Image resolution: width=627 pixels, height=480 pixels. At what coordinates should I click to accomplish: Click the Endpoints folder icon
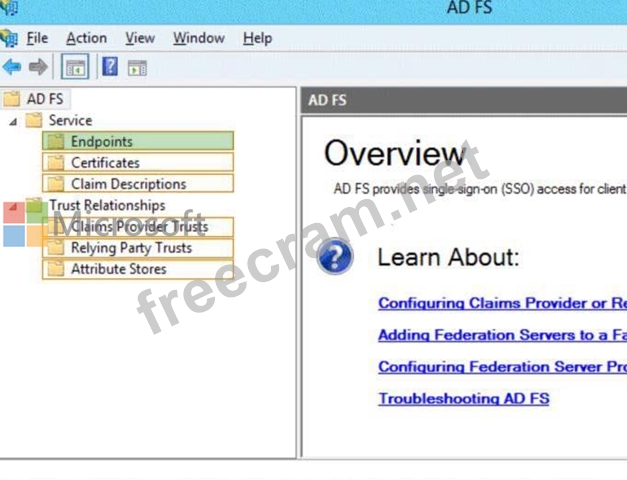pyautogui.click(x=56, y=141)
